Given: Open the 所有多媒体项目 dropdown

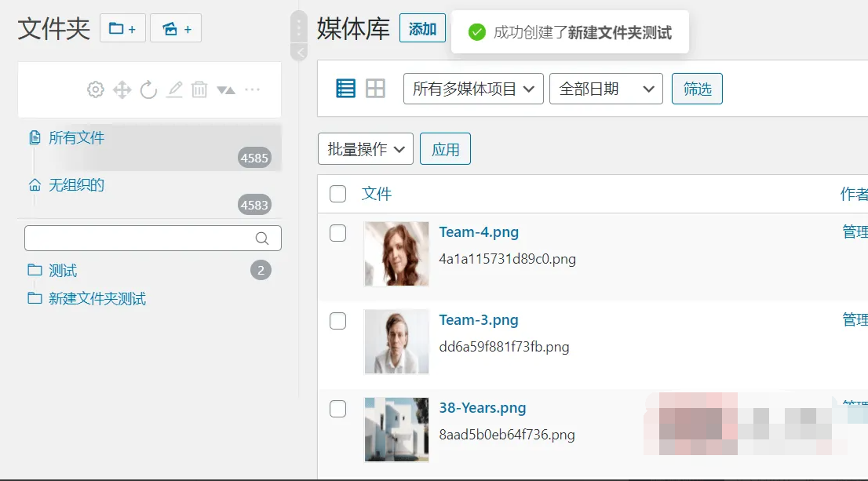Looking at the screenshot, I should pos(473,89).
